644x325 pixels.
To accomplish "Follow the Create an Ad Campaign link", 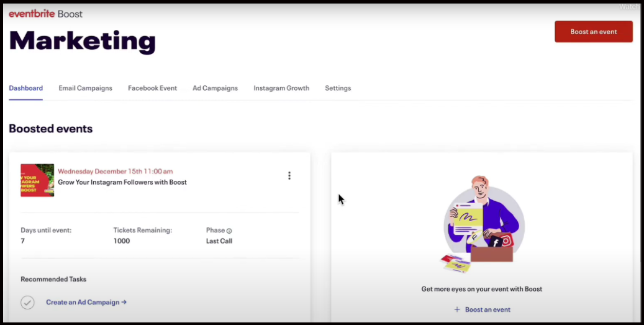I will pos(86,303).
